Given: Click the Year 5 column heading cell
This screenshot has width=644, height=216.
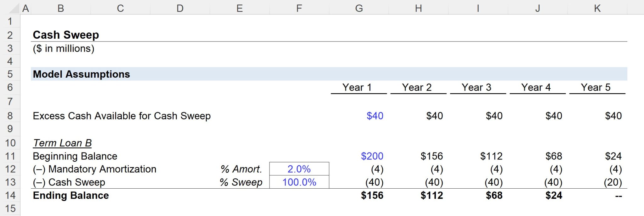Looking at the screenshot, I should pyautogui.click(x=597, y=88).
